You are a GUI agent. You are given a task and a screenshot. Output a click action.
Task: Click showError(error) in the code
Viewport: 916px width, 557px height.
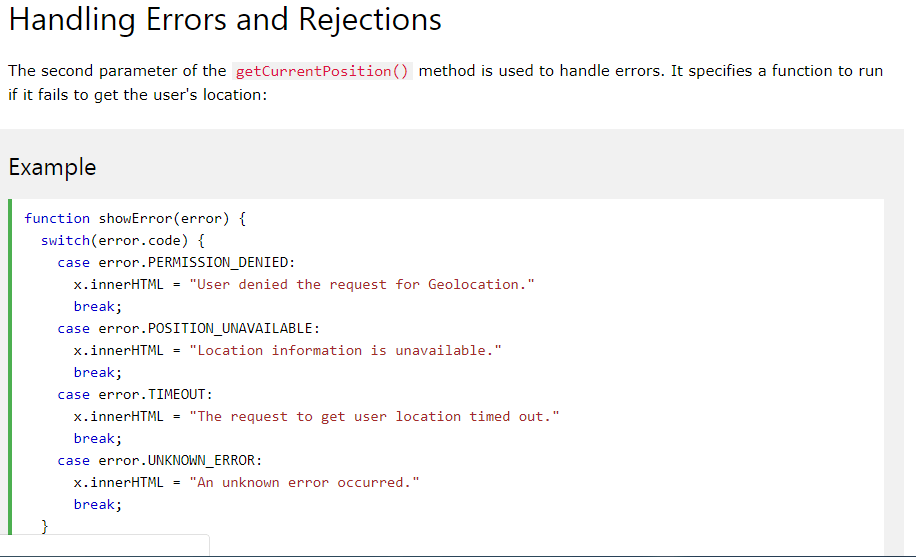(164, 219)
